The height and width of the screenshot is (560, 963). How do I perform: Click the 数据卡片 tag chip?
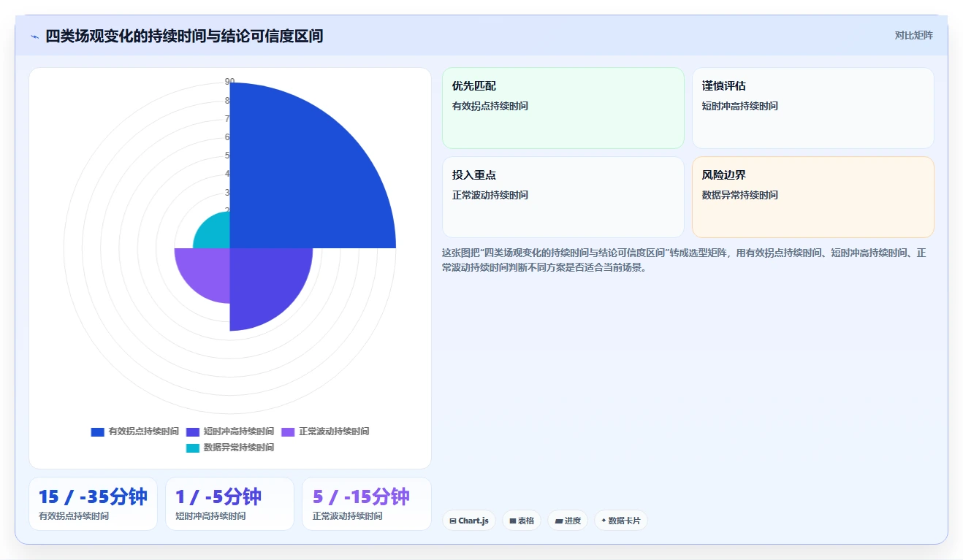point(620,521)
